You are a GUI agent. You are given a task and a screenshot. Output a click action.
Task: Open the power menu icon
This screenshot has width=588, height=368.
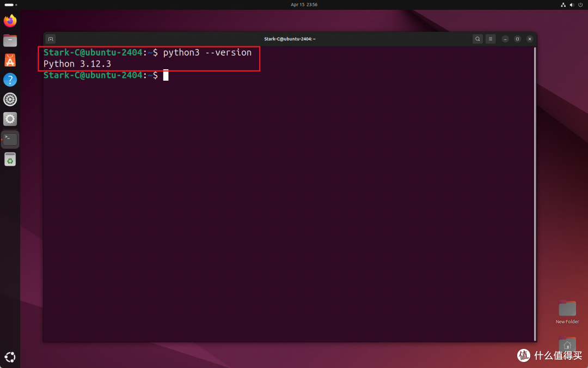(580, 5)
